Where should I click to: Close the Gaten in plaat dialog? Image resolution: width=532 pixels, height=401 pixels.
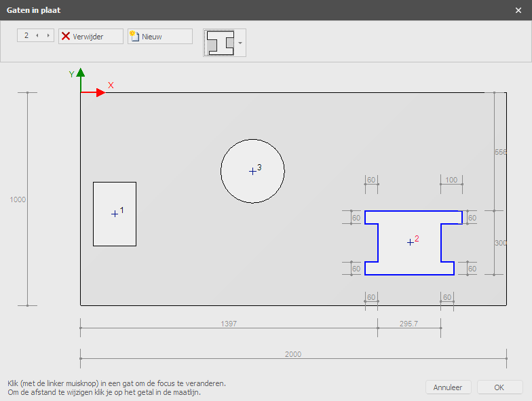point(518,10)
